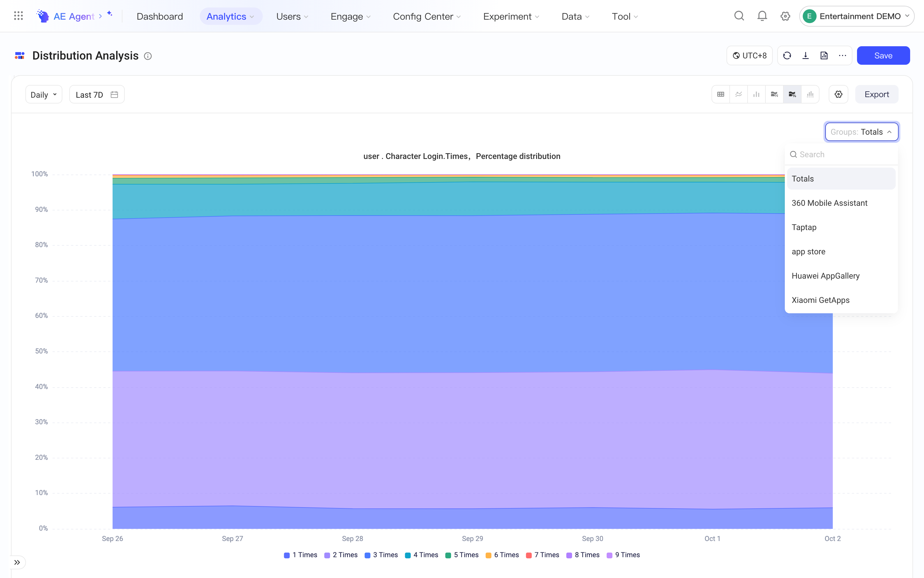The height and width of the screenshot is (578, 924).
Task: Click the download arrow icon
Action: [806, 56]
